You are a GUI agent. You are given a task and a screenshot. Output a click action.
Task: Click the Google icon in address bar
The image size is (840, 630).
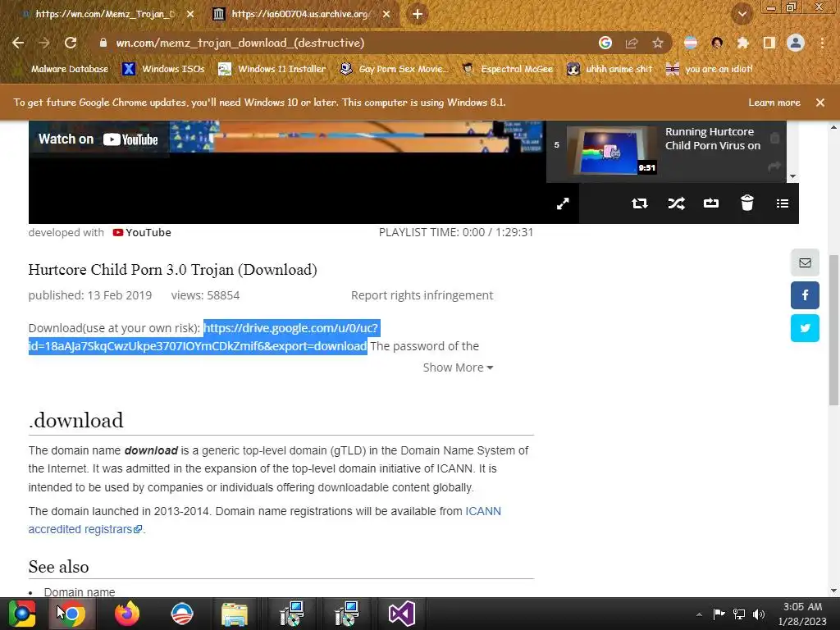[605, 43]
